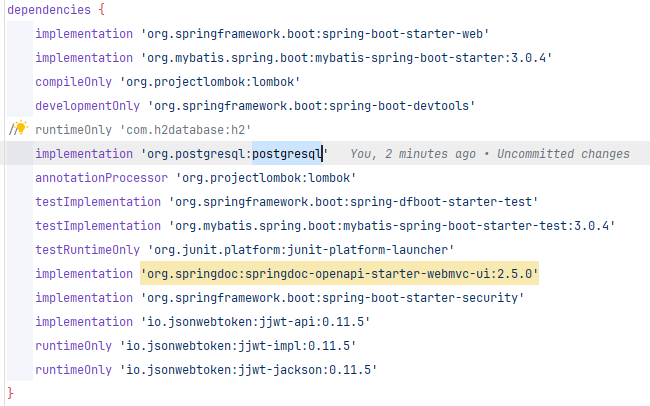Click the spring-boot-devtools dependency string
The image size is (650, 406).
tap(311, 106)
